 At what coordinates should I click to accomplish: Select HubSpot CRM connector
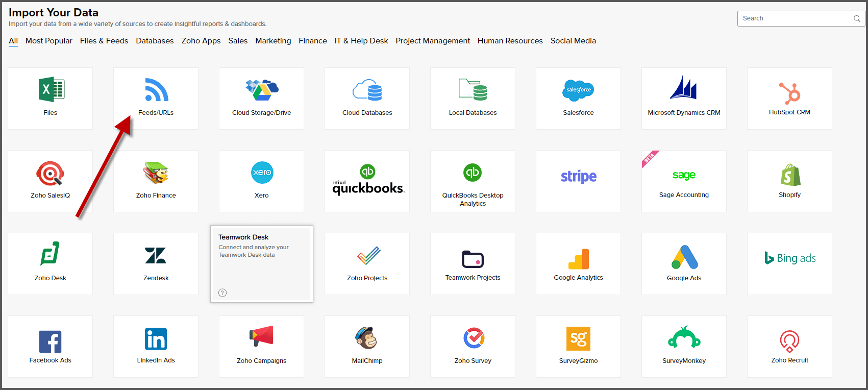coord(789,99)
